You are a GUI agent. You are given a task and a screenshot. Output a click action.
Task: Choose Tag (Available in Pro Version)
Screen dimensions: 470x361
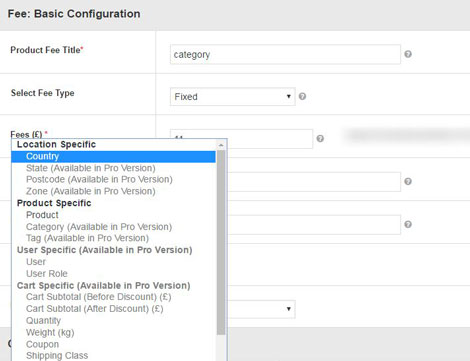tap(87, 238)
